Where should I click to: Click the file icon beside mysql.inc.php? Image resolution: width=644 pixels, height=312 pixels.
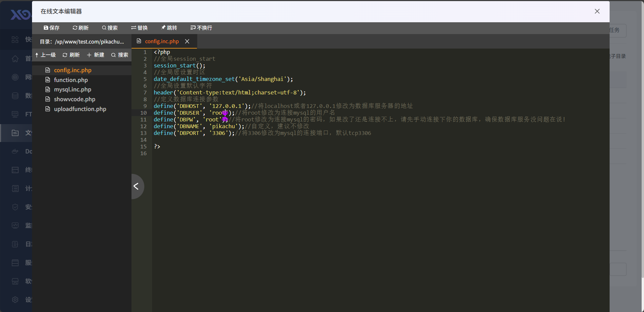[x=48, y=89]
